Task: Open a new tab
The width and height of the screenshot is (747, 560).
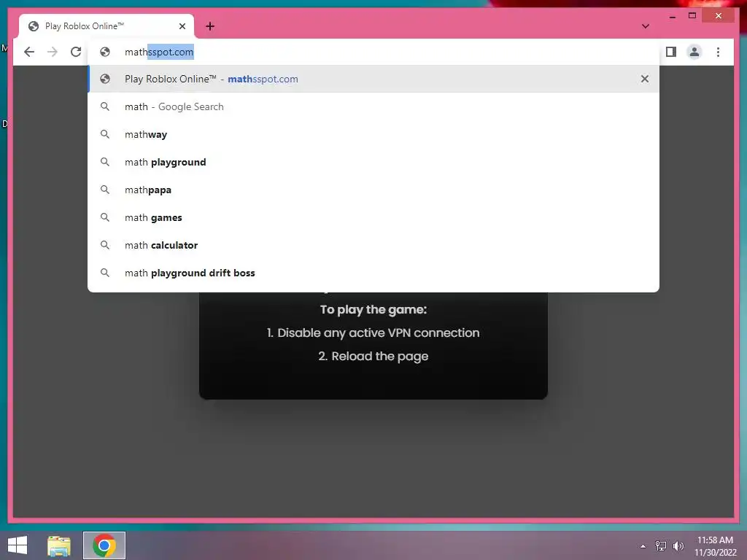Action: (210, 26)
